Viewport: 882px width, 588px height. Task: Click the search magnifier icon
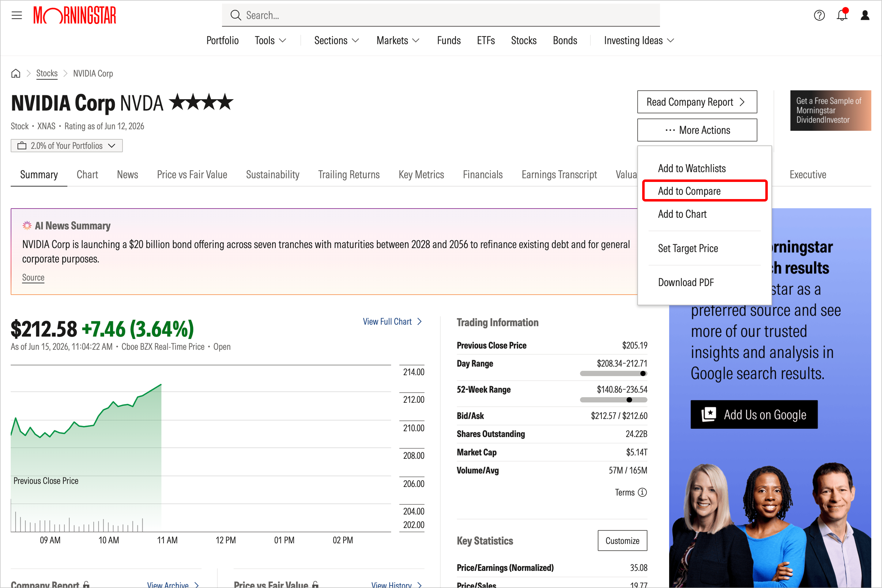(x=236, y=15)
